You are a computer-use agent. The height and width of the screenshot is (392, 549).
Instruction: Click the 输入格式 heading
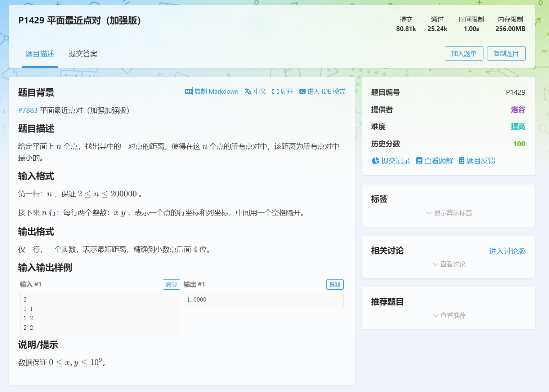(36, 176)
